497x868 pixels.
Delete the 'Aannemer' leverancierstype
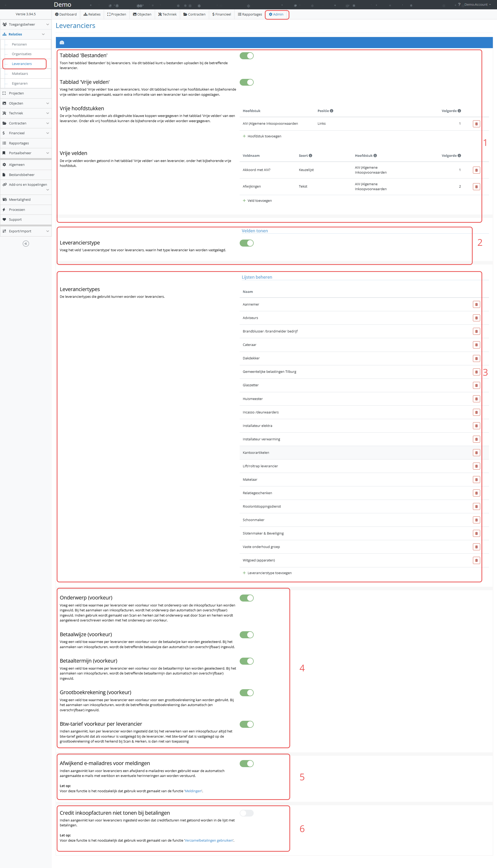476,304
